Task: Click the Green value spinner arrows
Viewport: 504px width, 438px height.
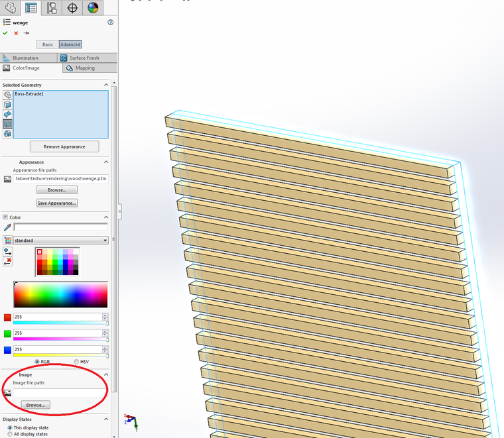Action: [x=105, y=333]
